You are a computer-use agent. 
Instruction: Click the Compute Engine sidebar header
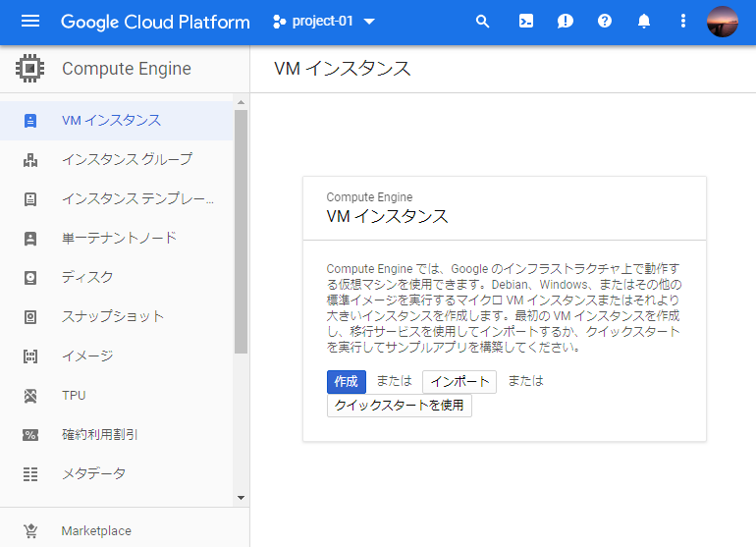pos(125,69)
